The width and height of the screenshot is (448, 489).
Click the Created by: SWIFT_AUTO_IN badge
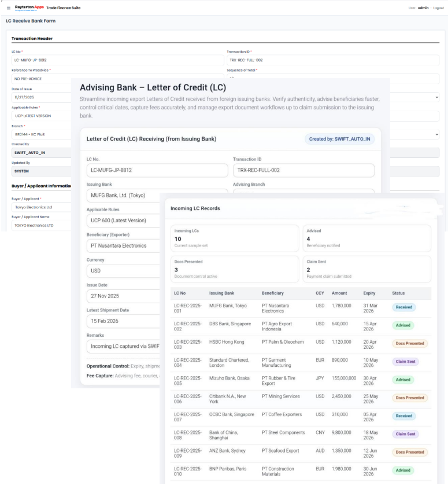coord(340,139)
